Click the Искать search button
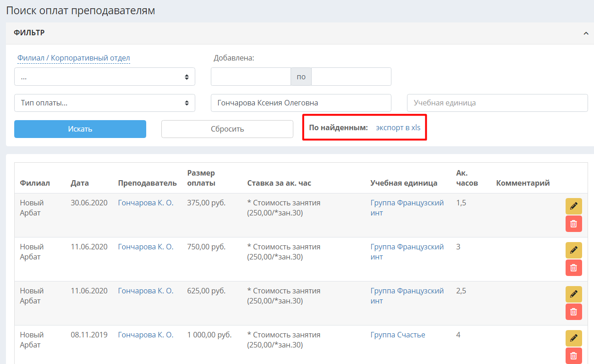 point(80,129)
